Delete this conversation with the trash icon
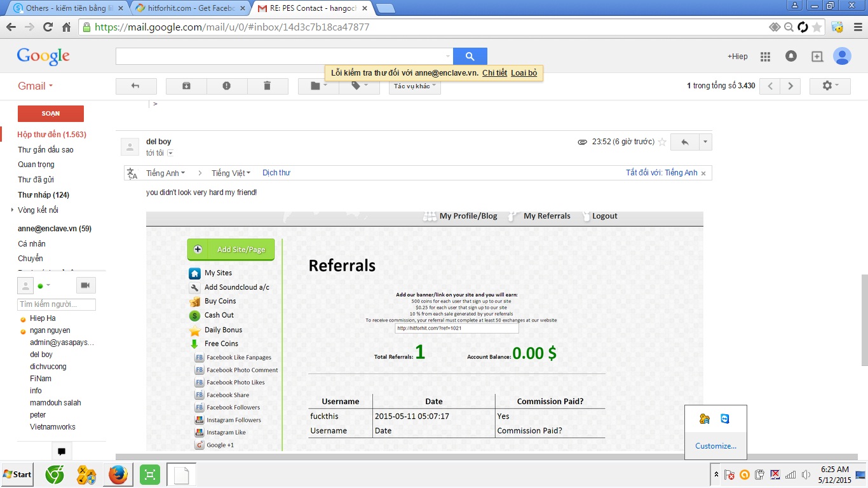Image resolution: width=868 pixels, height=488 pixels. pos(268,86)
